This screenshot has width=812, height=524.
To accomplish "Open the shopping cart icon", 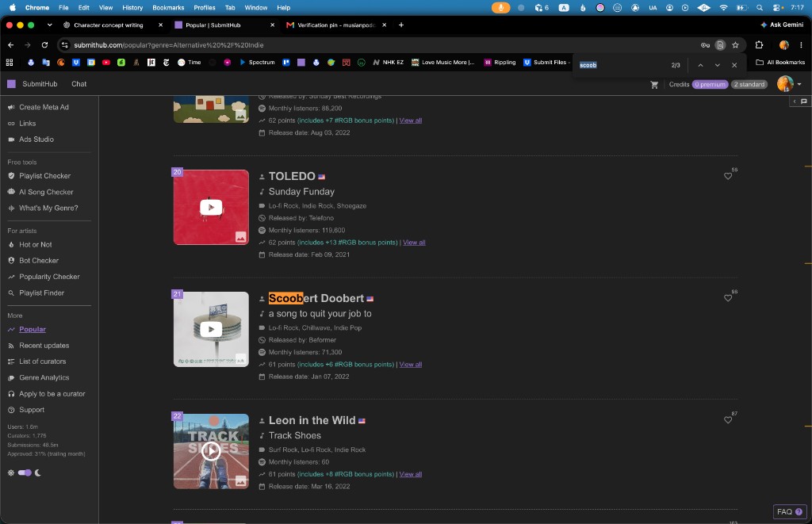I will tap(654, 84).
